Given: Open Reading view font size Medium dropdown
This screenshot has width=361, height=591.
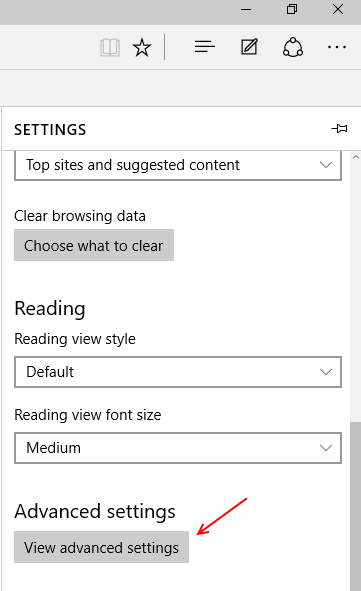Looking at the screenshot, I should coord(178,448).
